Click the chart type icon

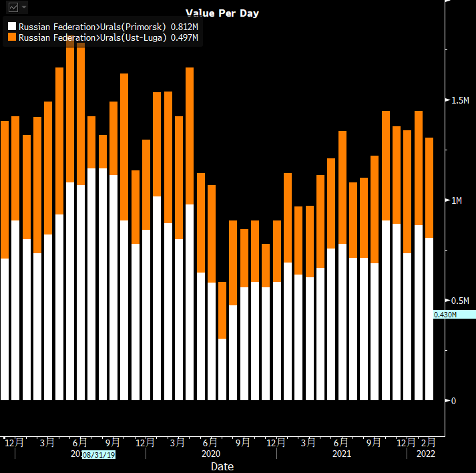click(13, 7)
